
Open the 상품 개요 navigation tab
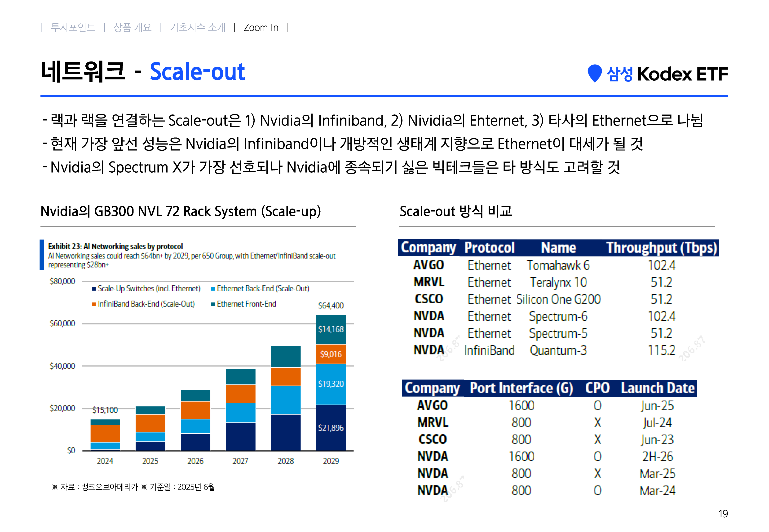coord(133,27)
